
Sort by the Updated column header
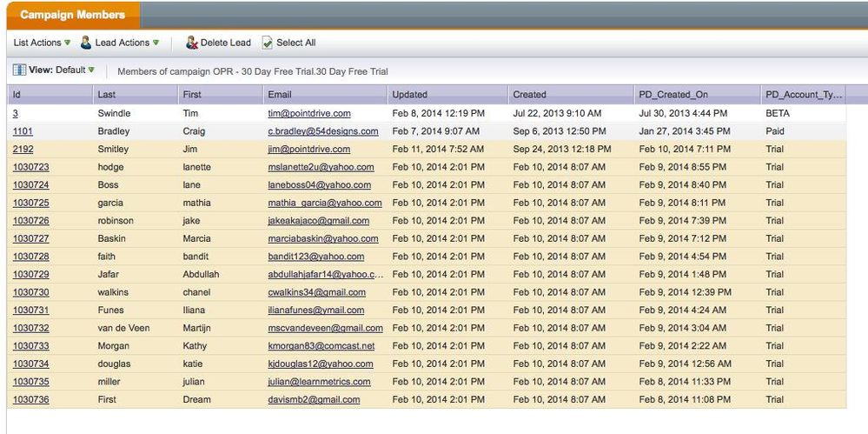pos(410,94)
